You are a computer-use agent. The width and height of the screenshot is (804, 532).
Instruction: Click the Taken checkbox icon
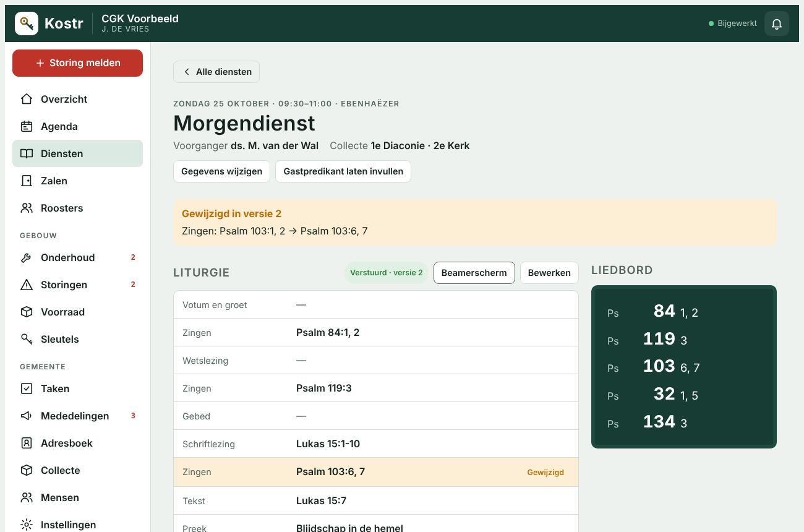(27, 388)
